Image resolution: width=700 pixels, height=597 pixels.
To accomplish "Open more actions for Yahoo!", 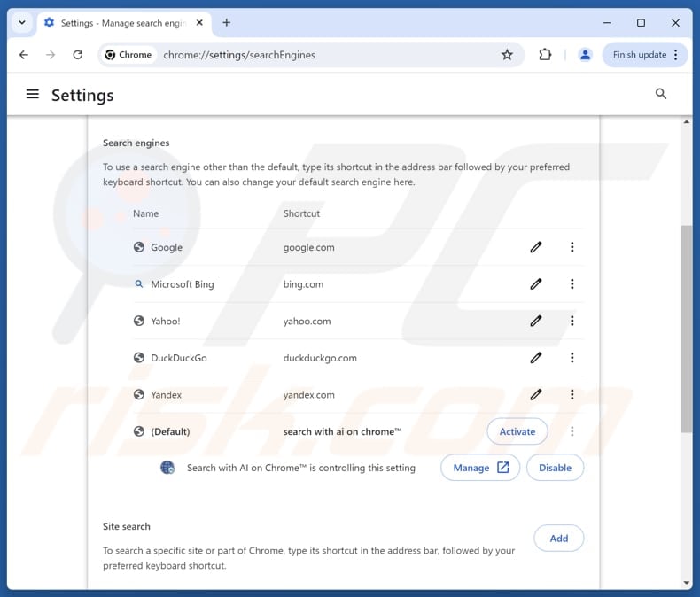I will click(572, 321).
